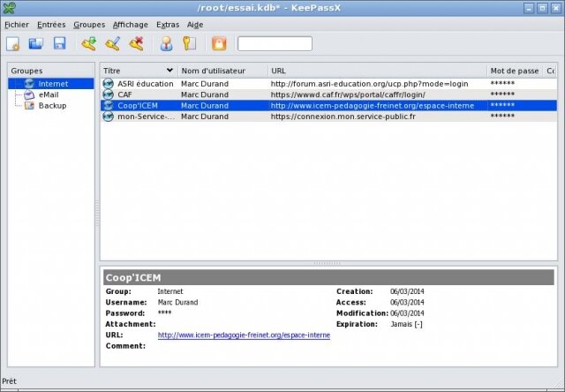Select the Internet group label

(x=53, y=84)
